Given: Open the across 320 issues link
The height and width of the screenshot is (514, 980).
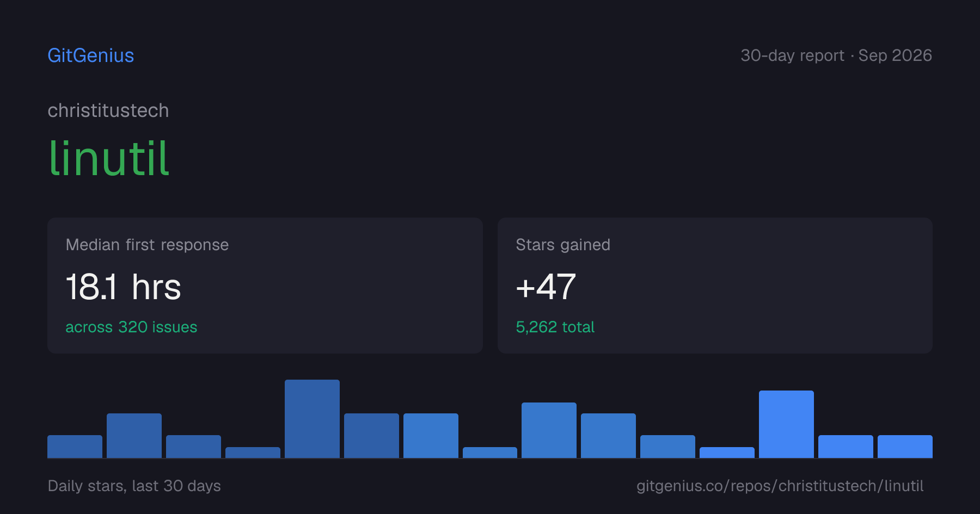Looking at the screenshot, I should pyautogui.click(x=131, y=327).
